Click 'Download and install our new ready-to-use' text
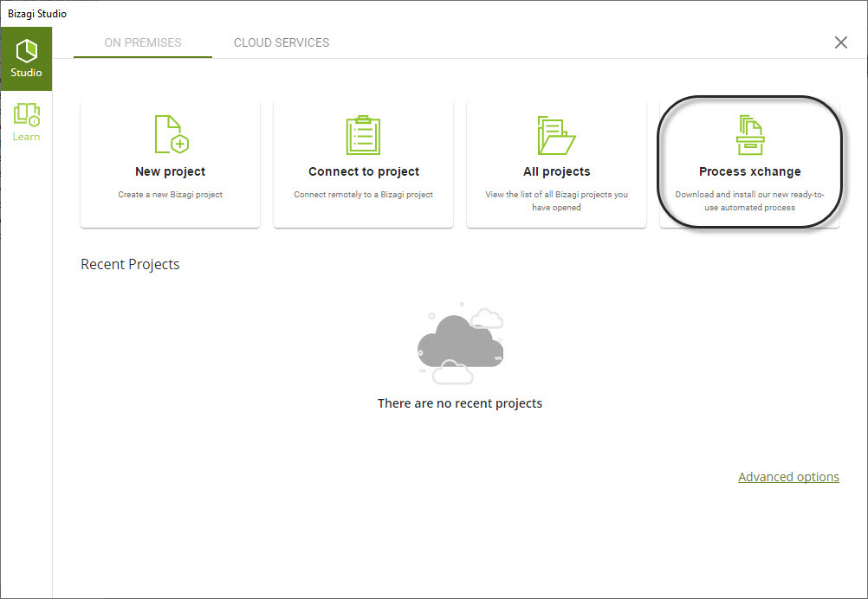 749,201
